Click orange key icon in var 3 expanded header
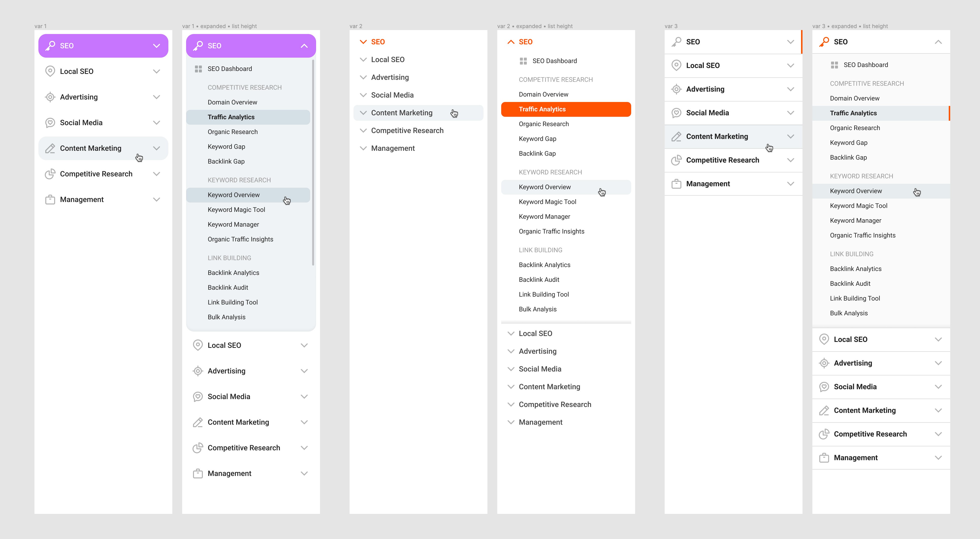 tap(824, 42)
